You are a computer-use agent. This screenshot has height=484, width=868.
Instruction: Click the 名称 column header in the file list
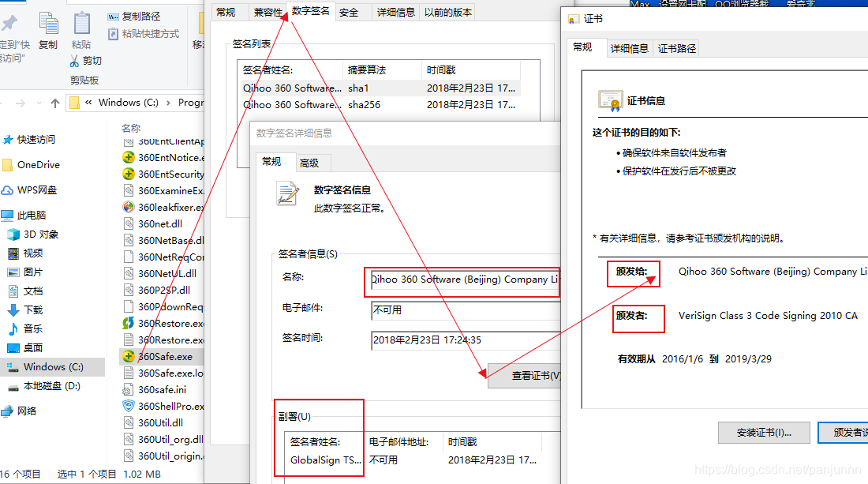coord(131,129)
